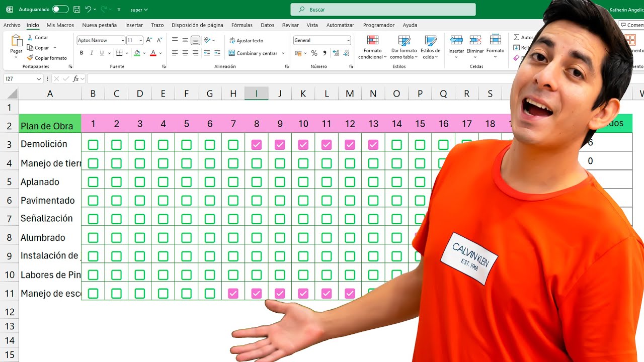Click the Buscar search box

(383, 10)
